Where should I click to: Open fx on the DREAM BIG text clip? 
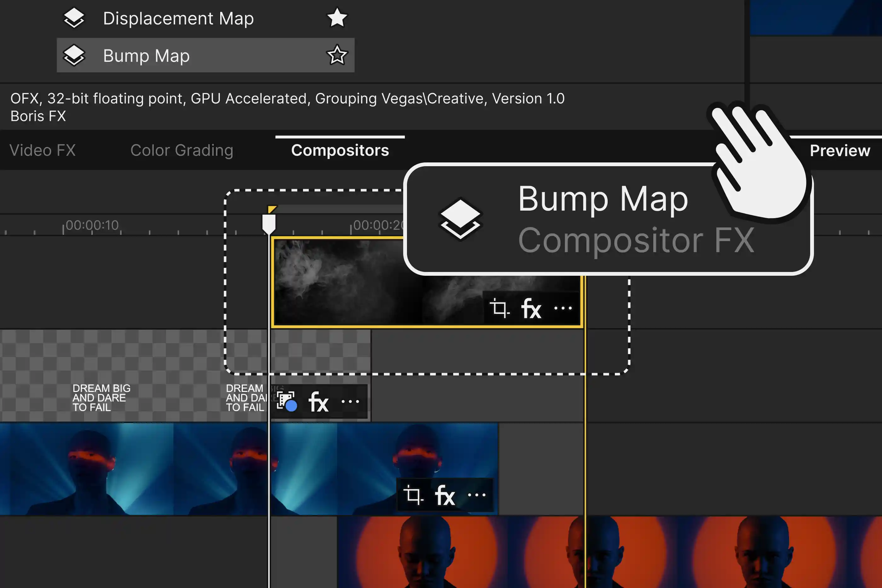tap(318, 402)
